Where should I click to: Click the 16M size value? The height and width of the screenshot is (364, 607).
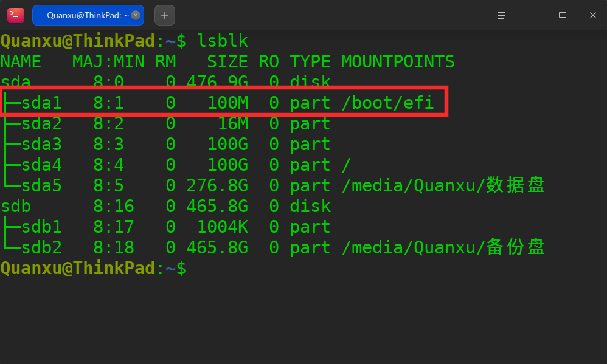(x=233, y=124)
